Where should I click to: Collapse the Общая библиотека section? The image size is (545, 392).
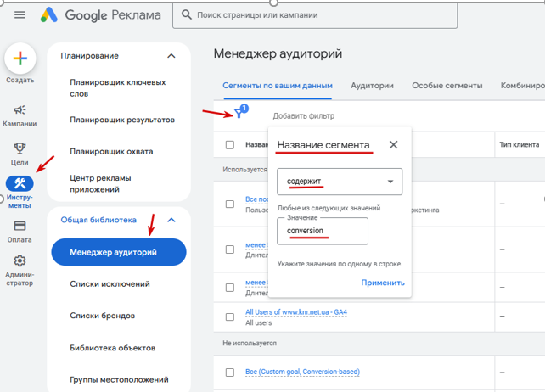click(x=171, y=220)
